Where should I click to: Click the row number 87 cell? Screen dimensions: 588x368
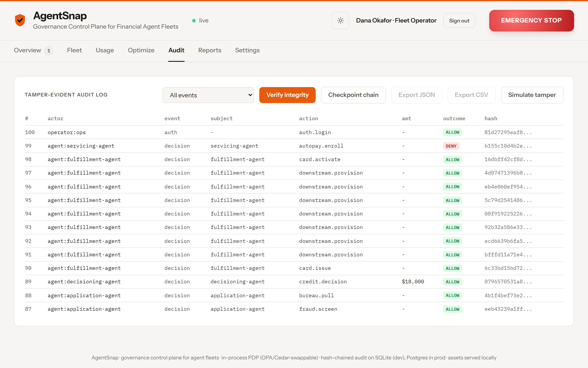pyautogui.click(x=28, y=309)
